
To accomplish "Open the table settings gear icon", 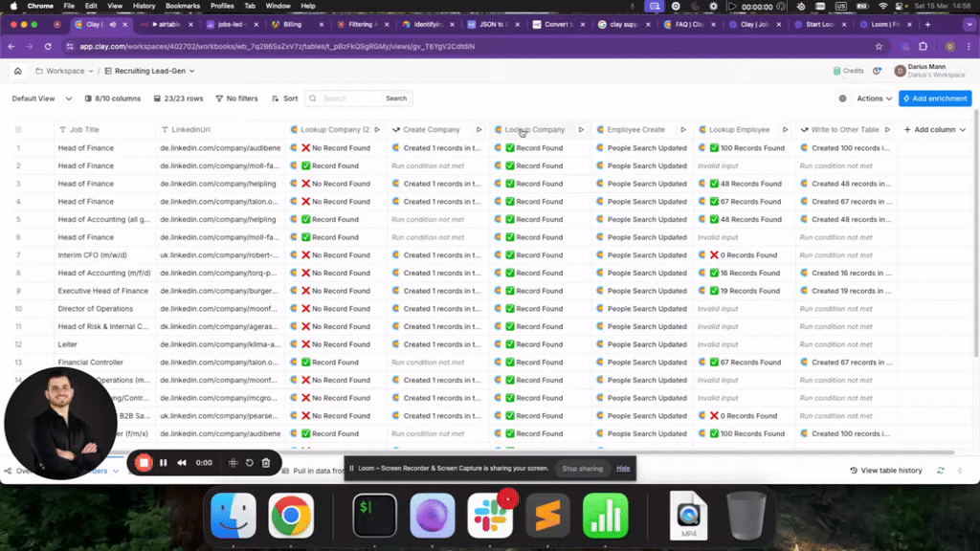I will pyautogui.click(x=842, y=99).
